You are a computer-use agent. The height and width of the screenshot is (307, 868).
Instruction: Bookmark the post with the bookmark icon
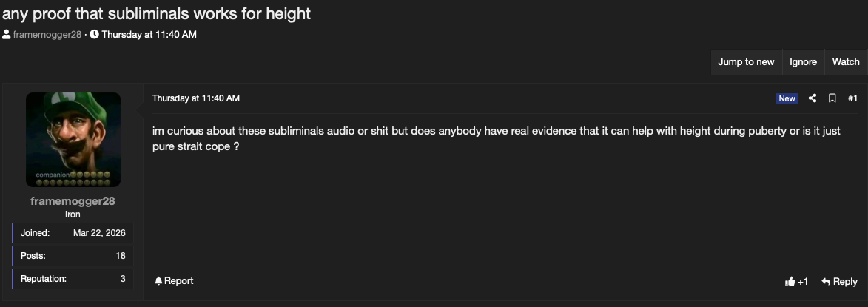[x=832, y=98]
